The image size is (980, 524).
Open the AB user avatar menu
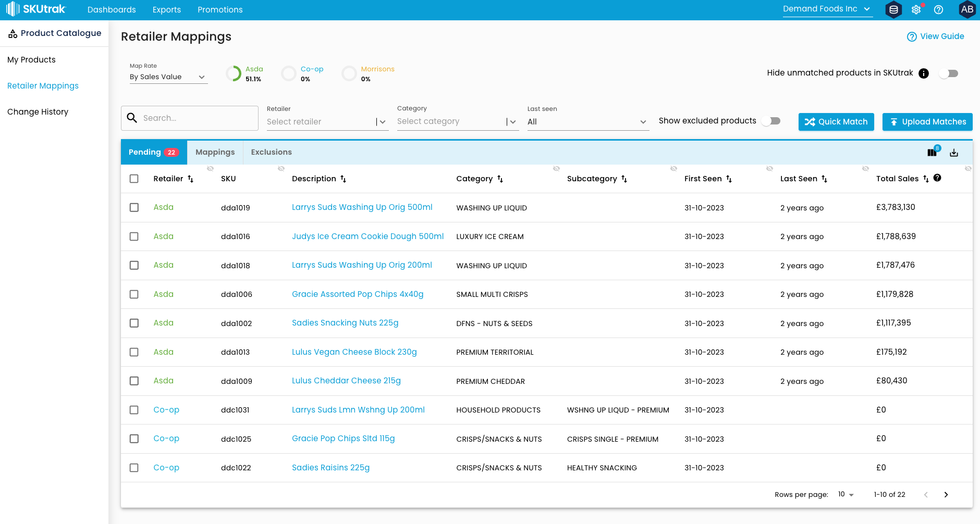[x=967, y=9]
